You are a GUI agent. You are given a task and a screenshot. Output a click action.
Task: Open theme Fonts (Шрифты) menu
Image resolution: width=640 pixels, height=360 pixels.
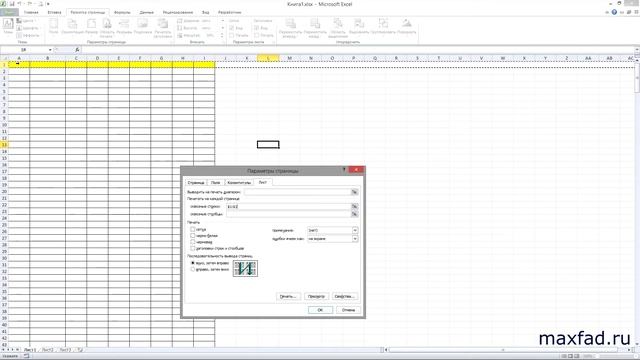27,28
